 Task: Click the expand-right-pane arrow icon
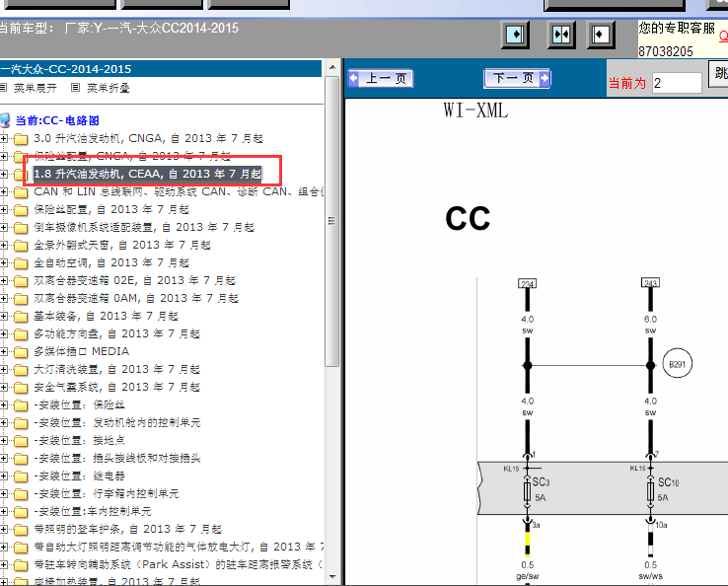[x=515, y=35]
